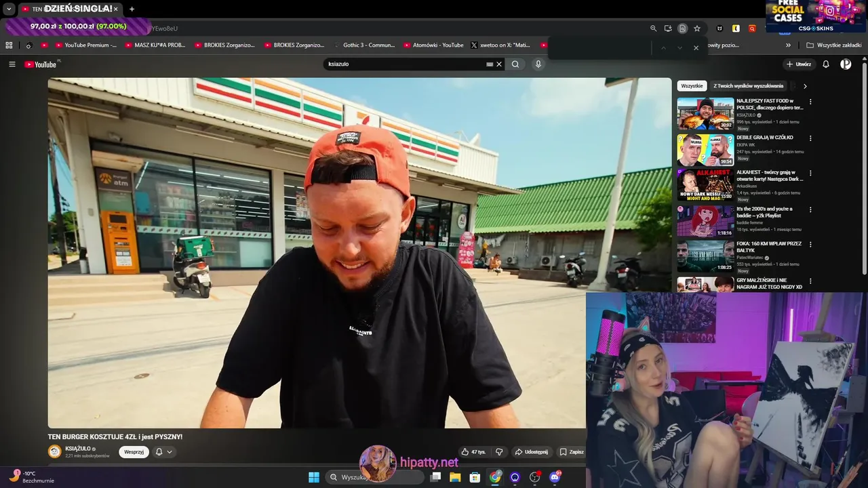The image size is (868, 488).
Task: Open 'Utwórz' create menu
Action: [x=799, y=64]
